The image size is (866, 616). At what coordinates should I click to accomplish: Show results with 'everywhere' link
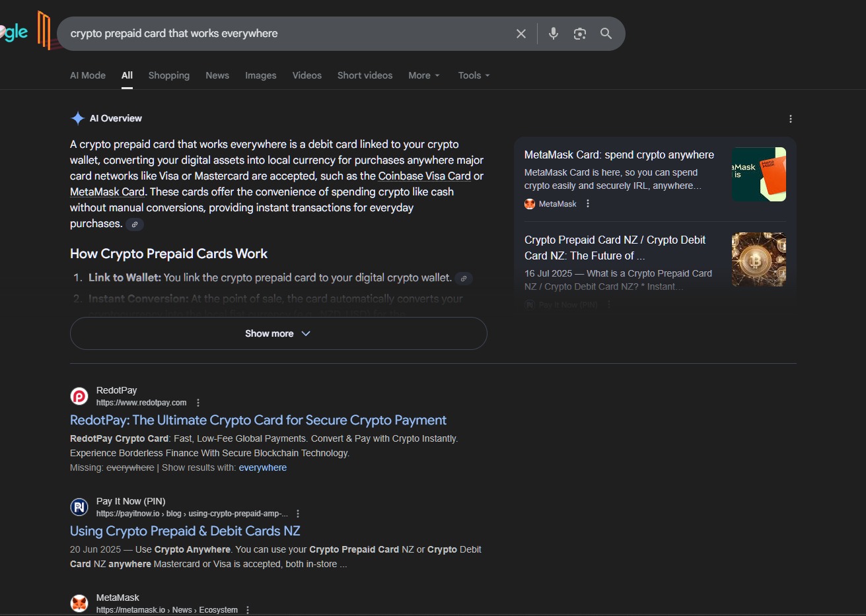(x=263, y=467)
